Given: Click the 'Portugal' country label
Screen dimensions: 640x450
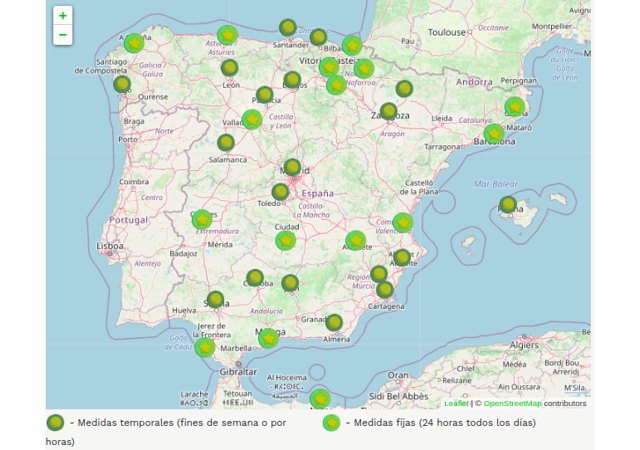Looking at the screenshot, I should 128,220.
